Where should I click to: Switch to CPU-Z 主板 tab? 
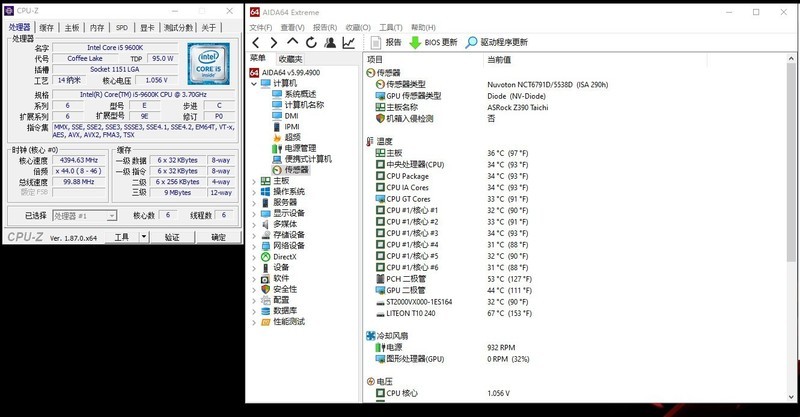[x=72, y=28]
